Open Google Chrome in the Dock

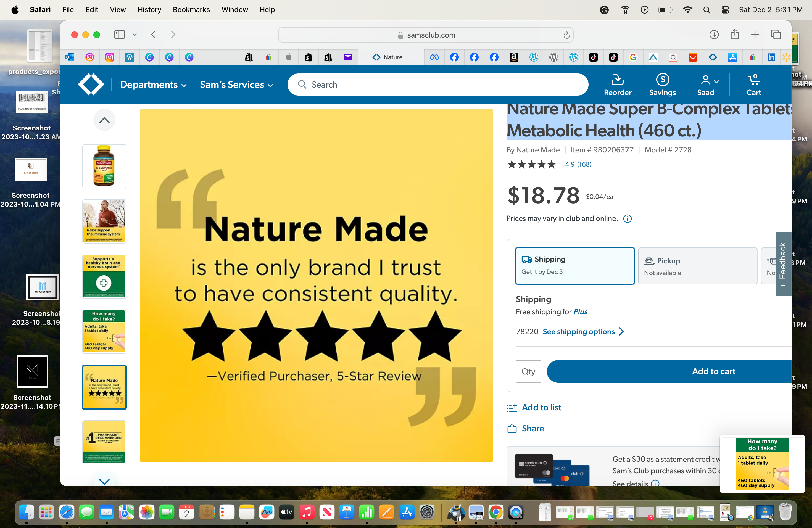[x=496, y=512]
